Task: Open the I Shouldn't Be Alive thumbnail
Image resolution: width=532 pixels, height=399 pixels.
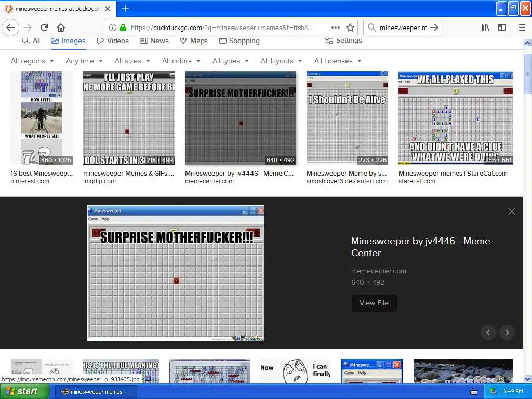Action: pos(347,118)
